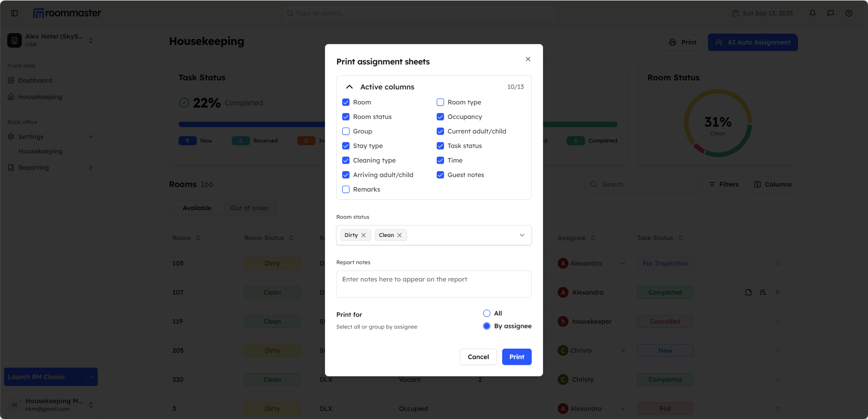Viewport: 868px width, 419px height.
Task: Open the chat messages icon
Action: coord(830,13)
